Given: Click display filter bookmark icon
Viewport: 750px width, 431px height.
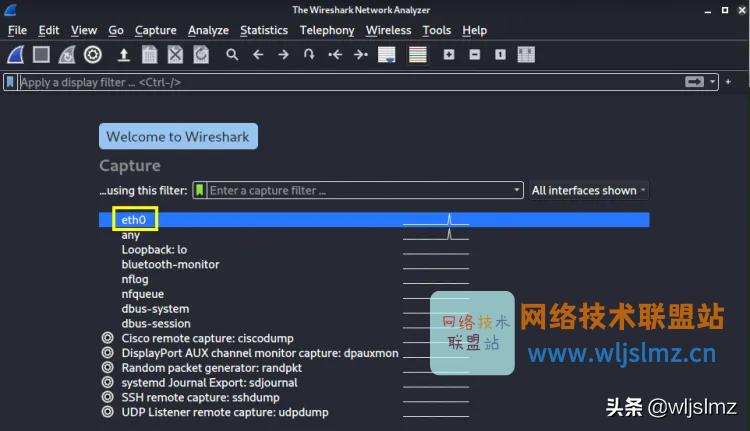Looking at the screenshot, I should [x=11, y=82].
